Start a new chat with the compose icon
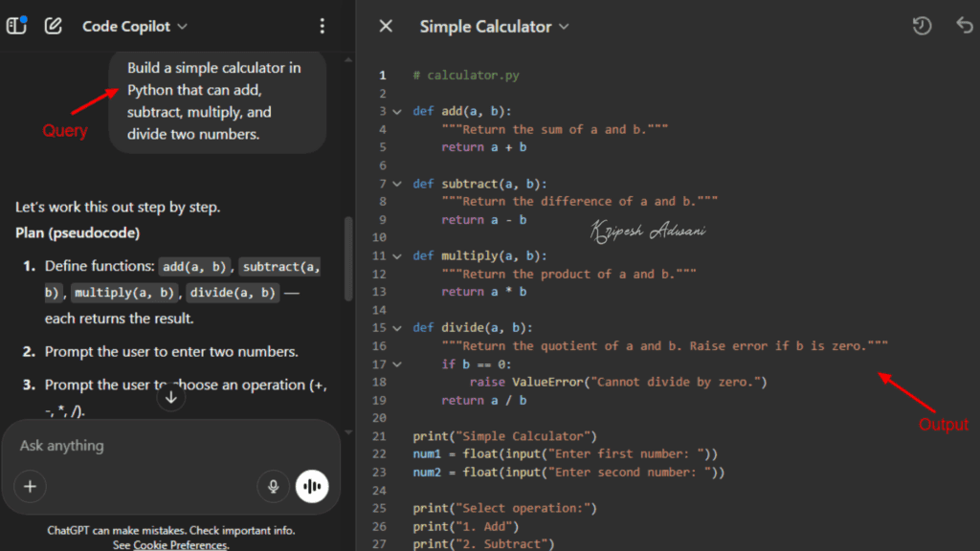 54,26
